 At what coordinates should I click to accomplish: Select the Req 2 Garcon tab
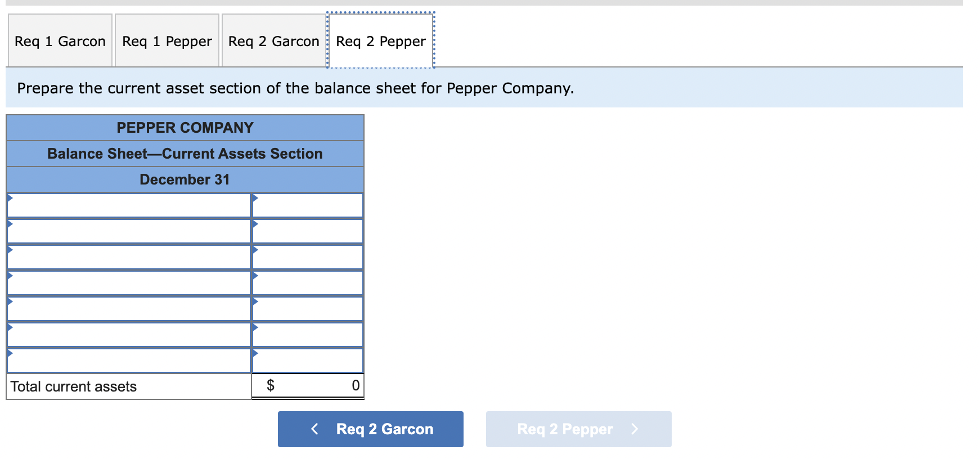(273, 41)
